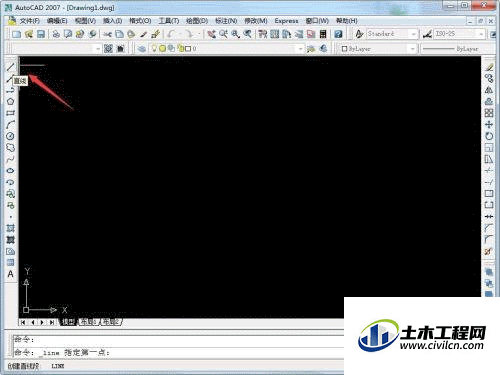Select the Ellipse Arc tool
The height and width of the screenshot is (375, 500).
[x=10, y=182]
